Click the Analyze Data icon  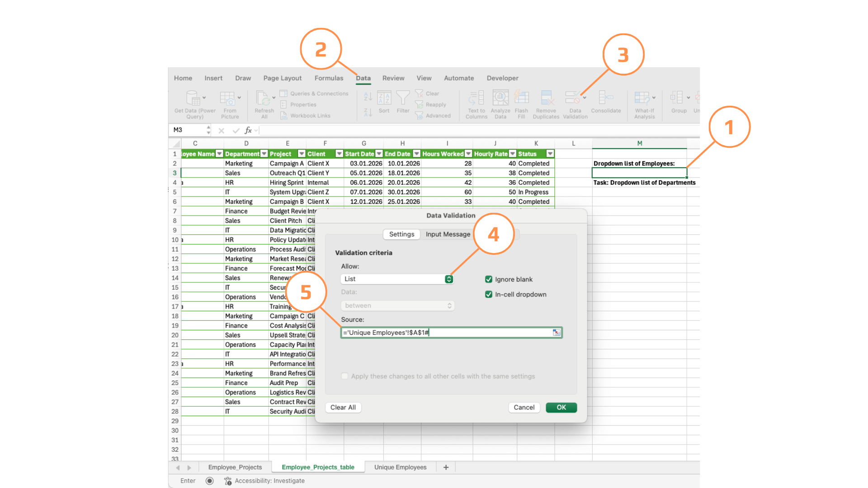tap(500, 98)
